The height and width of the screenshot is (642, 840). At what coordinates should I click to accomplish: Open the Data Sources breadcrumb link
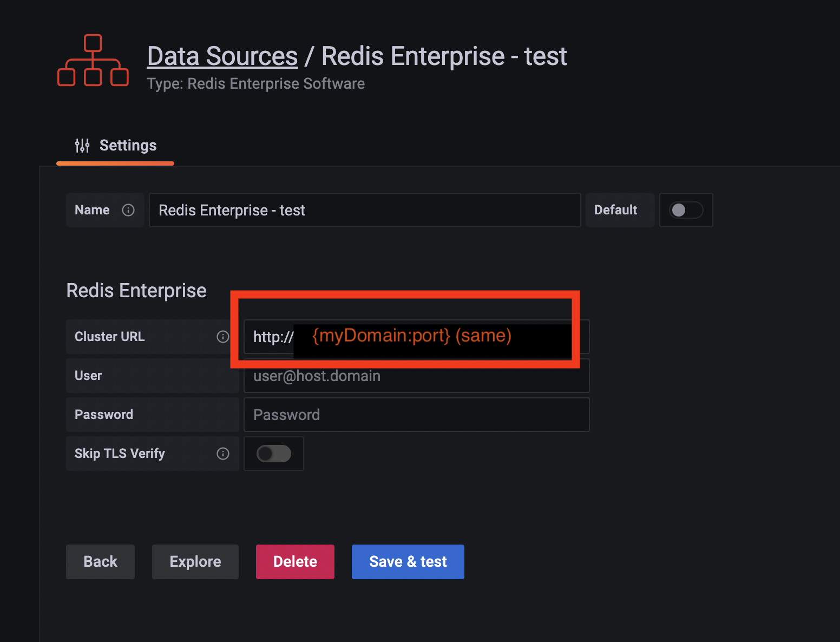pyautogui.click(x=222, y=55)
